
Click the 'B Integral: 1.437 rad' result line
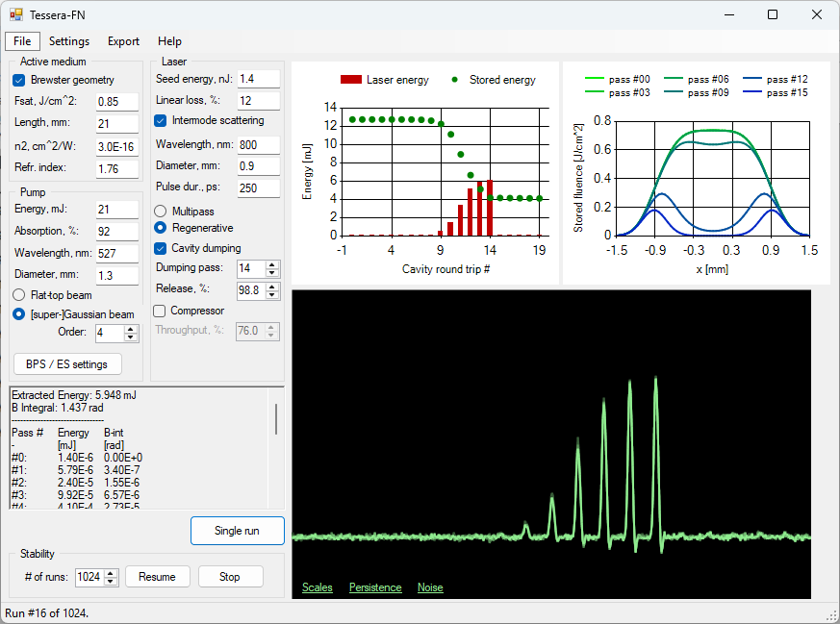(x=58, y=408)
